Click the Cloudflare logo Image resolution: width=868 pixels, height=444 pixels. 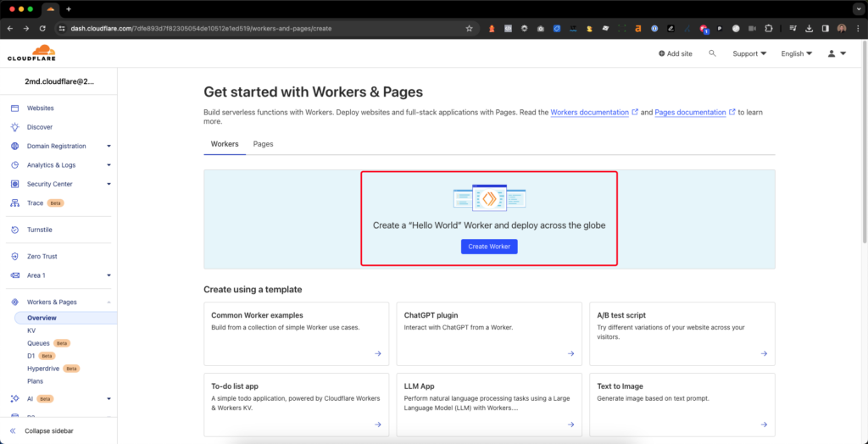click(x=31, y=53)
